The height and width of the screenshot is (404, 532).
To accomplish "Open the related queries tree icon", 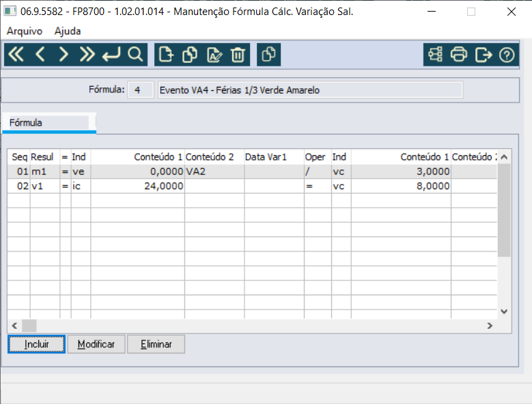I will click(x=435, y=54).
